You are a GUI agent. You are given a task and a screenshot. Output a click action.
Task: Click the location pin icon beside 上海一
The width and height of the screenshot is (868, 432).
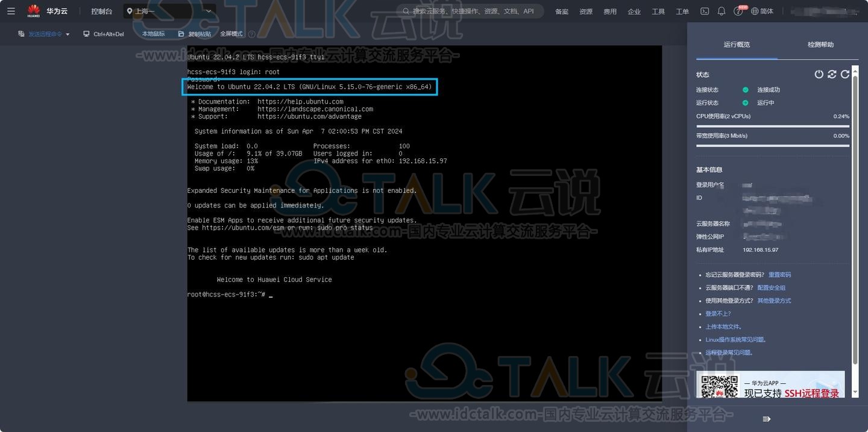click(130, 11)
